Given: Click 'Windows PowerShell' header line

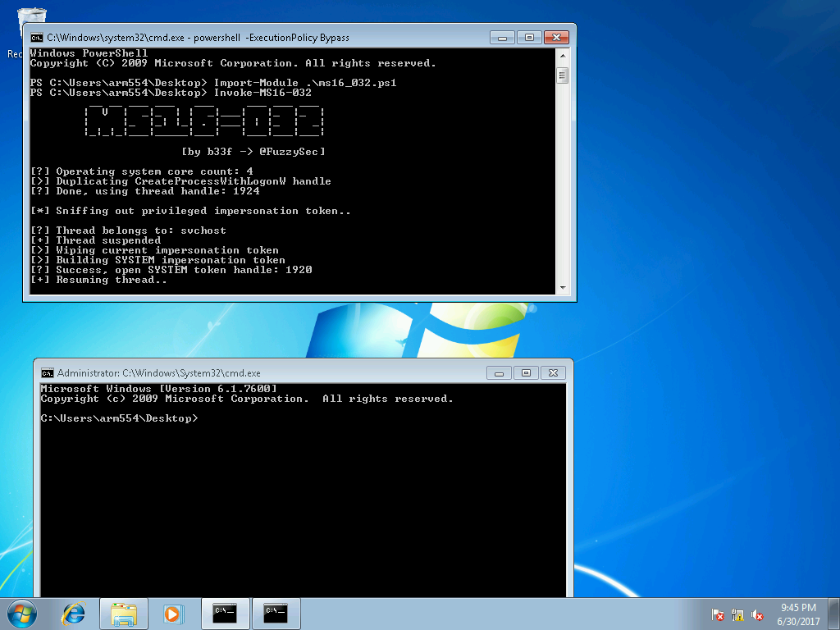Looking at the screenshot, I should (x=89, y=53).
